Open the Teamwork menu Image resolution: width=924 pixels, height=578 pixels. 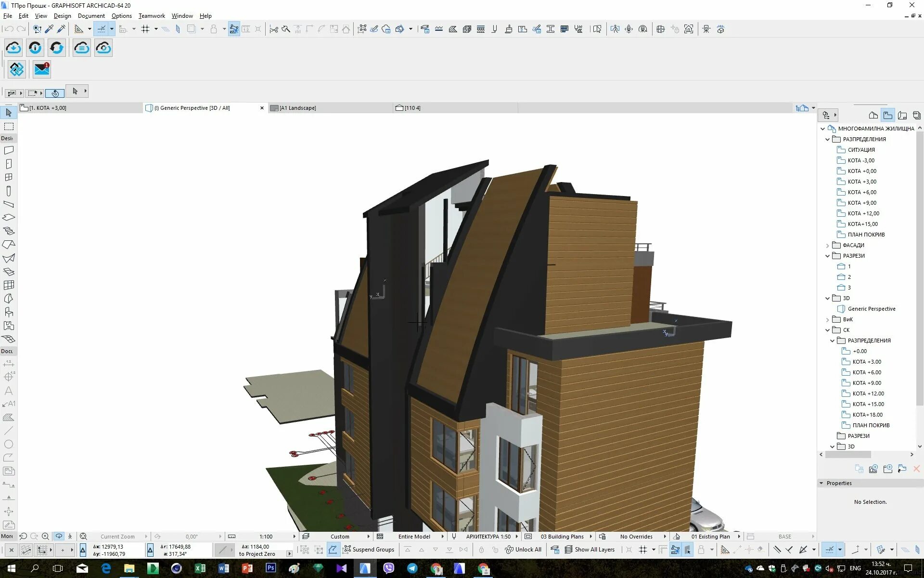(x=152, y=16)
